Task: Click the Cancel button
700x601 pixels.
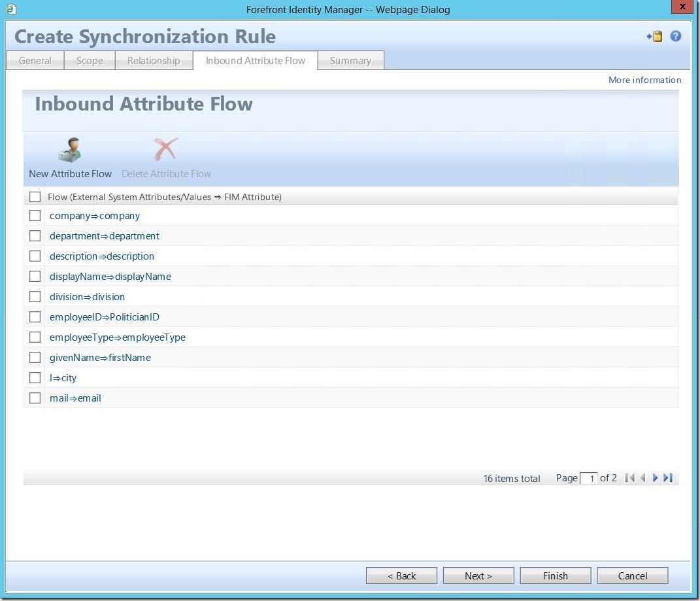Action: click(x=633, y=575)
